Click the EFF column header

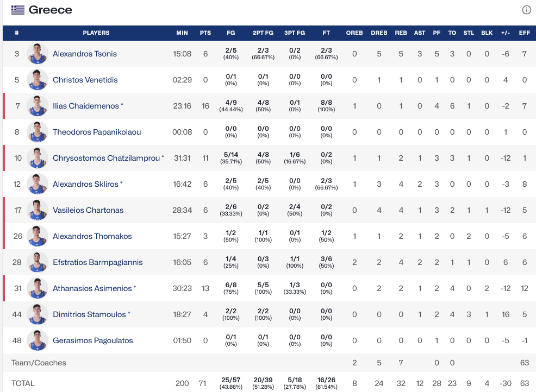[524, 33]
